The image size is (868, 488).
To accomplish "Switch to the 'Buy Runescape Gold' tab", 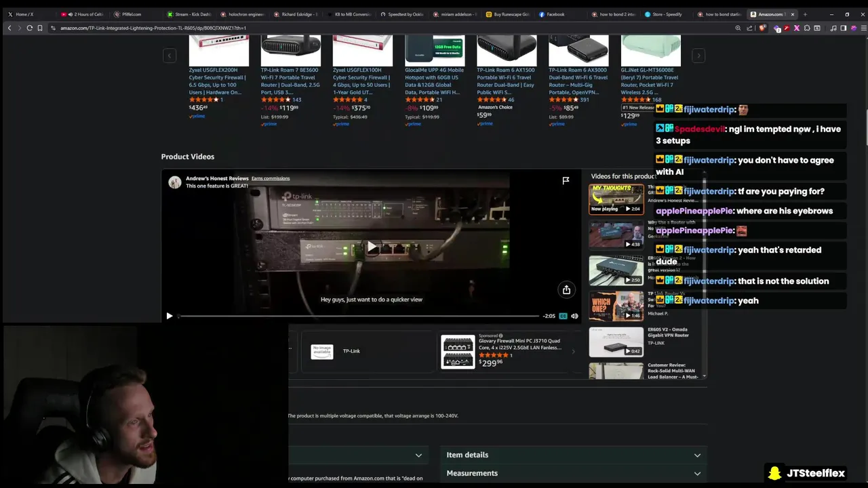I will 509,14.
